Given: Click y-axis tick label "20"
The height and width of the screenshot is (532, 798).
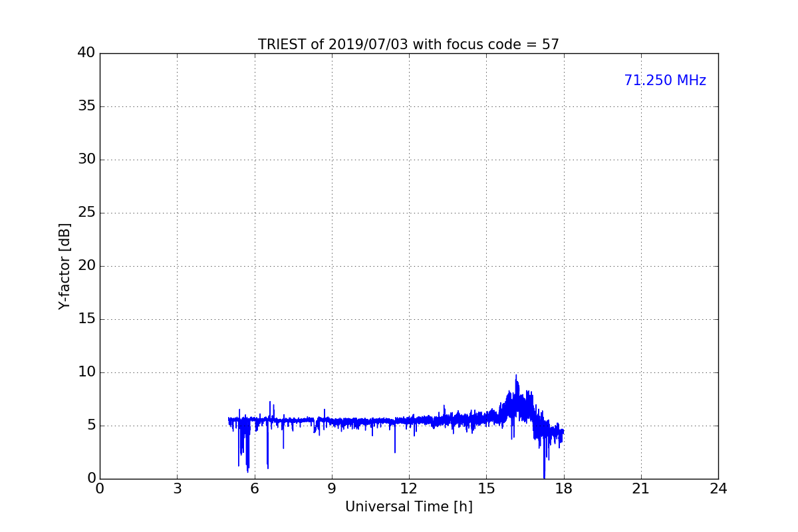Looking at the screenshot, I should (x=86, y=266).
